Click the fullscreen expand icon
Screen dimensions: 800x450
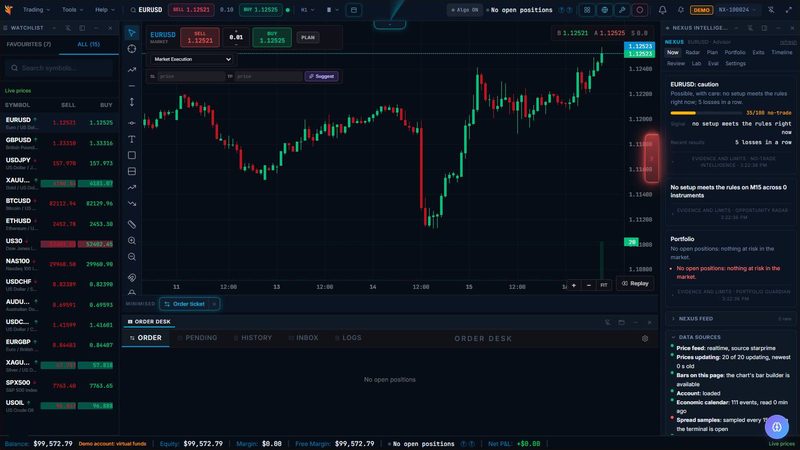pos(789,10)
